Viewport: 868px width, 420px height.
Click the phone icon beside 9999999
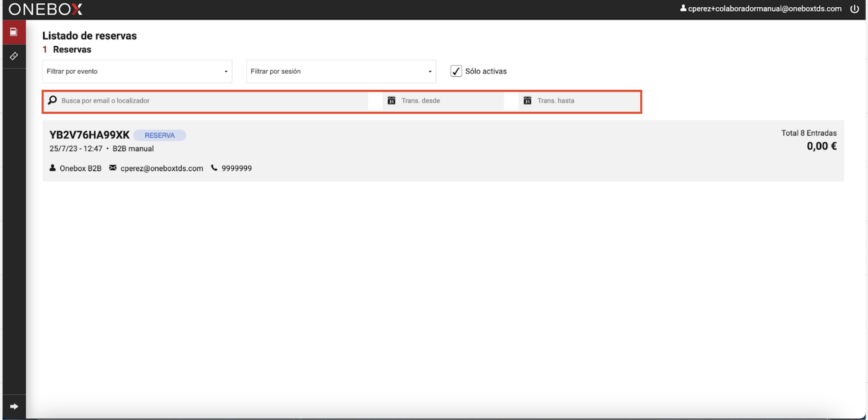(214, 168)
